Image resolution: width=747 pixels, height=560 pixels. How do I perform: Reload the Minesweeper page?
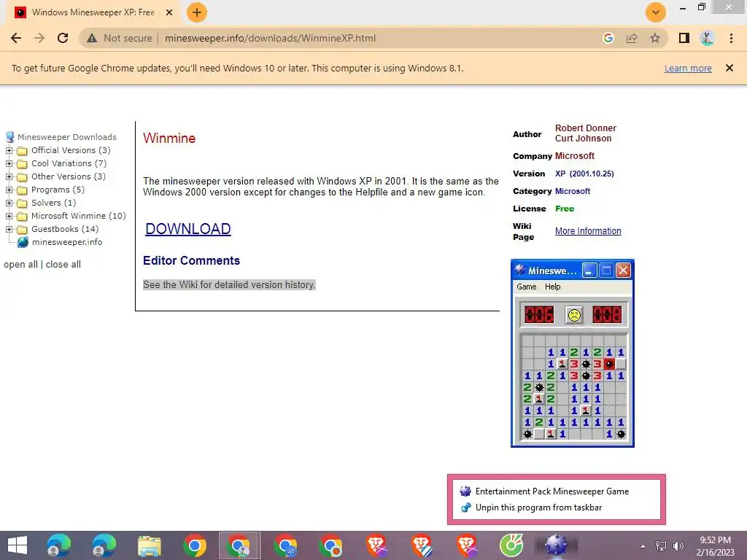[63, 38]
